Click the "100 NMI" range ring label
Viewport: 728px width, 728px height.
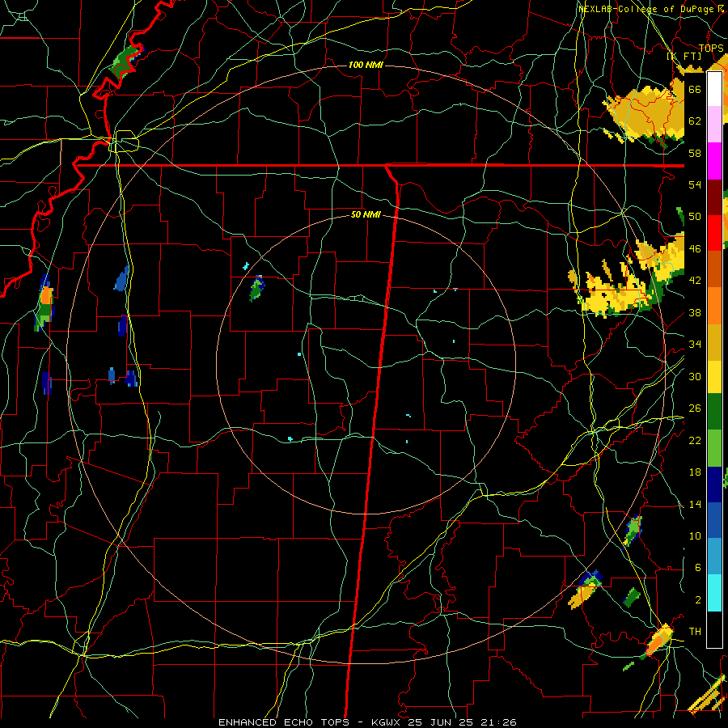366,65
